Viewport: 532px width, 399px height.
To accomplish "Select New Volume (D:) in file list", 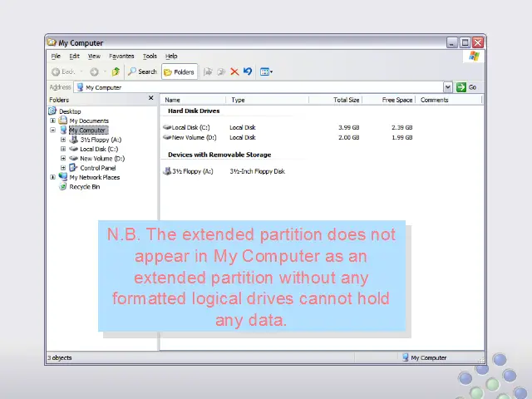I will point(190,137).
